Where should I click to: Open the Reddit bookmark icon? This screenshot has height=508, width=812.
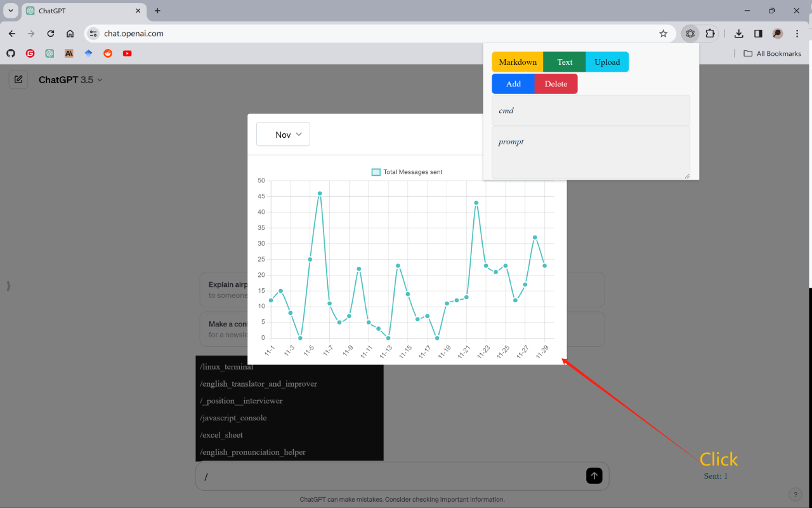[x=108, y=53]
